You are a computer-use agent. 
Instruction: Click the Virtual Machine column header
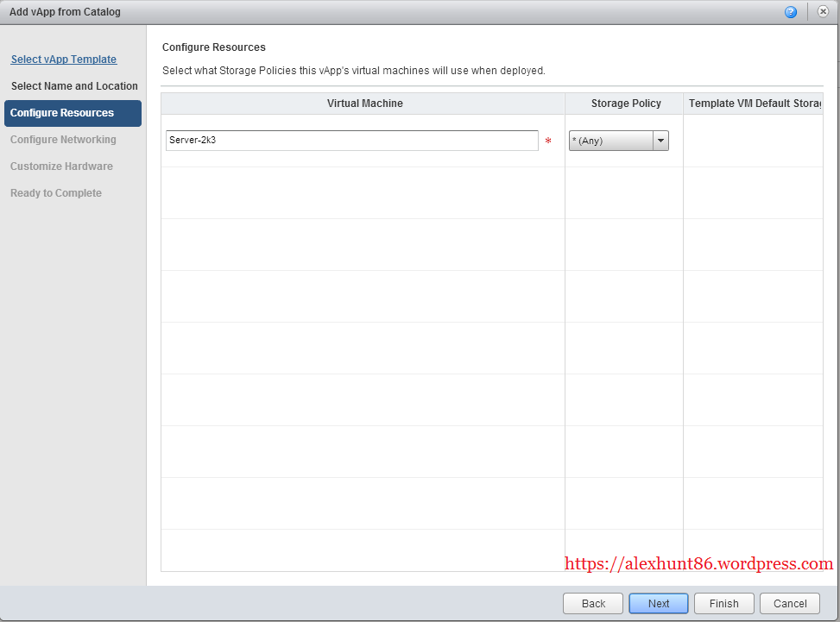click(x=364, y=104)
